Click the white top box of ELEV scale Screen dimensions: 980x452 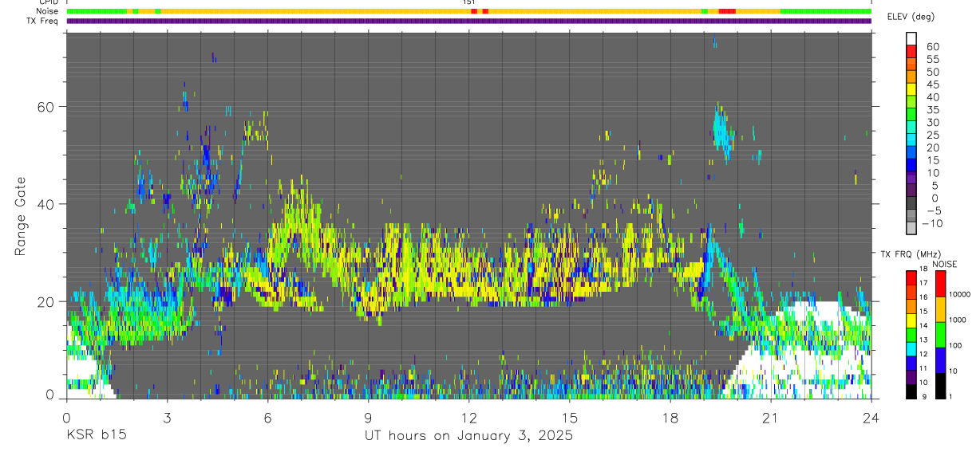click(911, 38)
